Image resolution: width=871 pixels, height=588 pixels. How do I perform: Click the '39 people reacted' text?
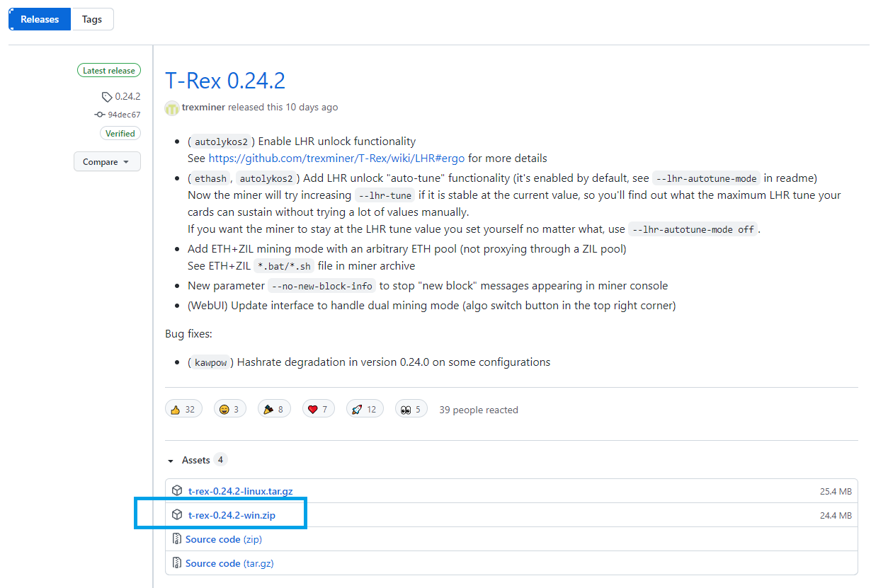(x=479, y=410)
